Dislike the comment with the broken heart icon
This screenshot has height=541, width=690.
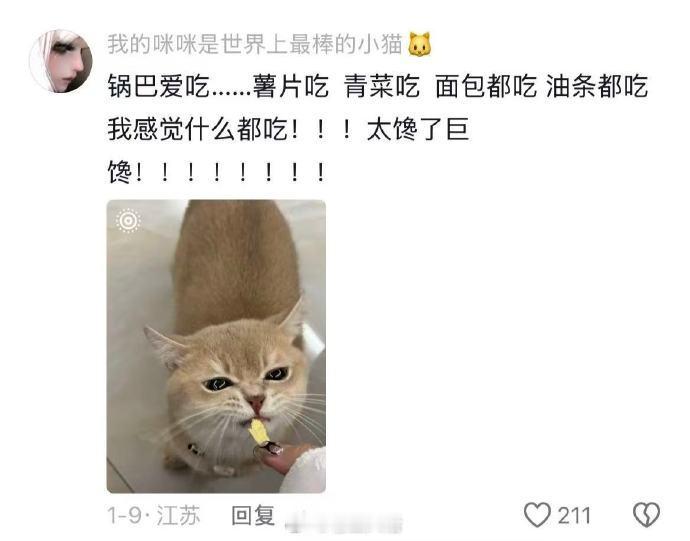pyautogui.click(x=646, y=515)
